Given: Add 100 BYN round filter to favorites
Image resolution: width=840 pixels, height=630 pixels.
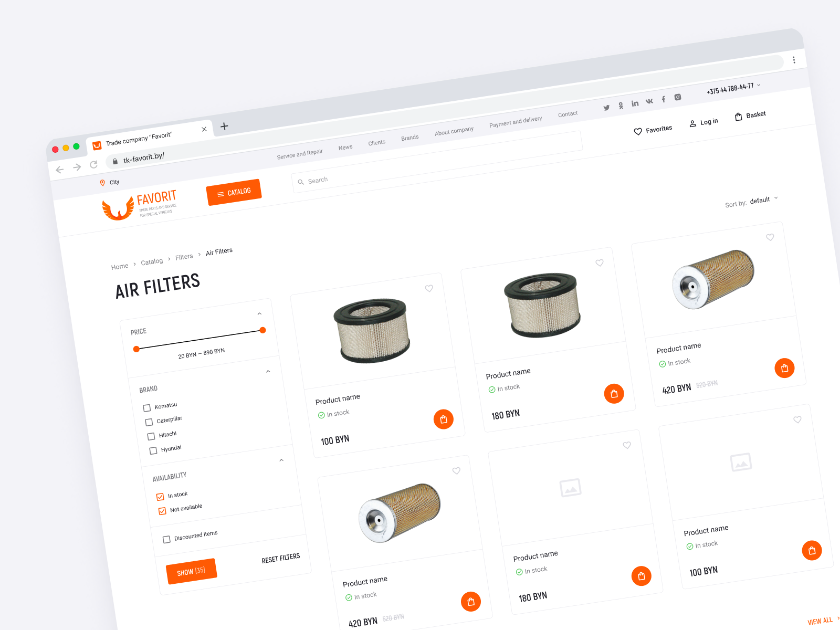Looking at the screenshot, I should (429, 288).
